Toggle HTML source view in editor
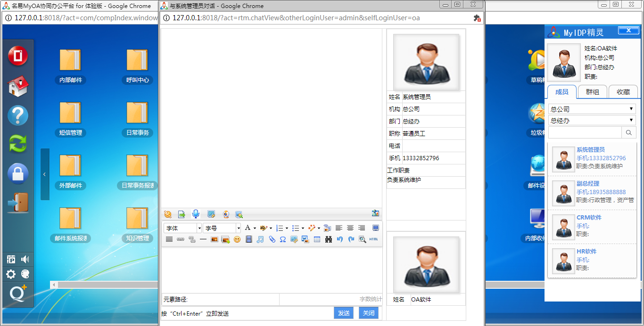 click(x=373, y=239)
